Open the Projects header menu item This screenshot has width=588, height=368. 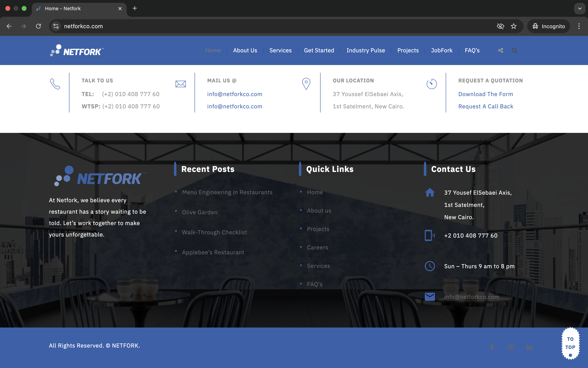pos(408,50)
